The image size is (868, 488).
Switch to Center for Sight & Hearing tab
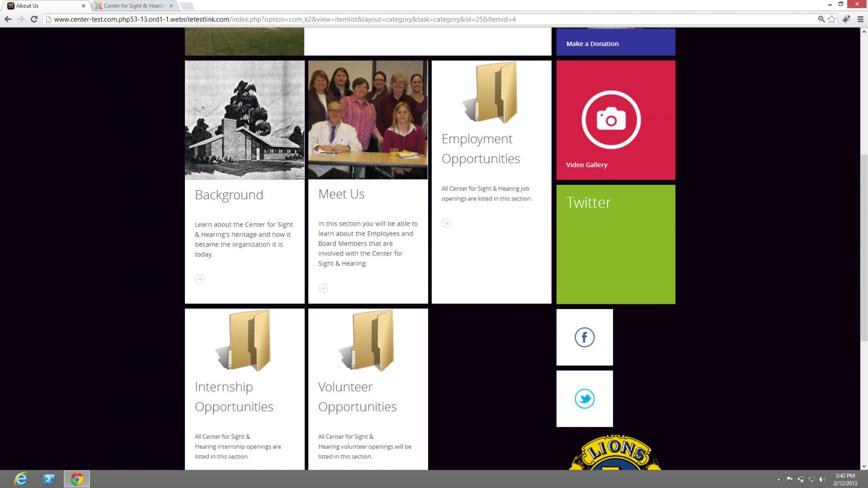tap(134, 6)
